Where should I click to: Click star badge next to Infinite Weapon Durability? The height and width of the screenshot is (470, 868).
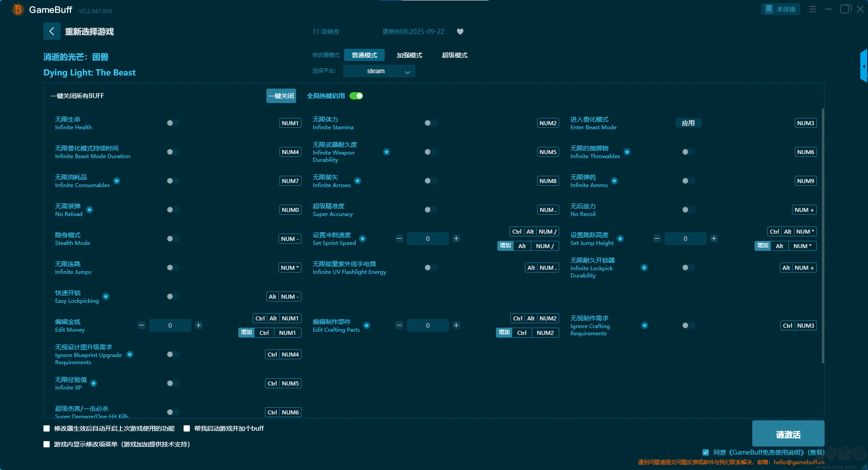[x=387, y=152]
